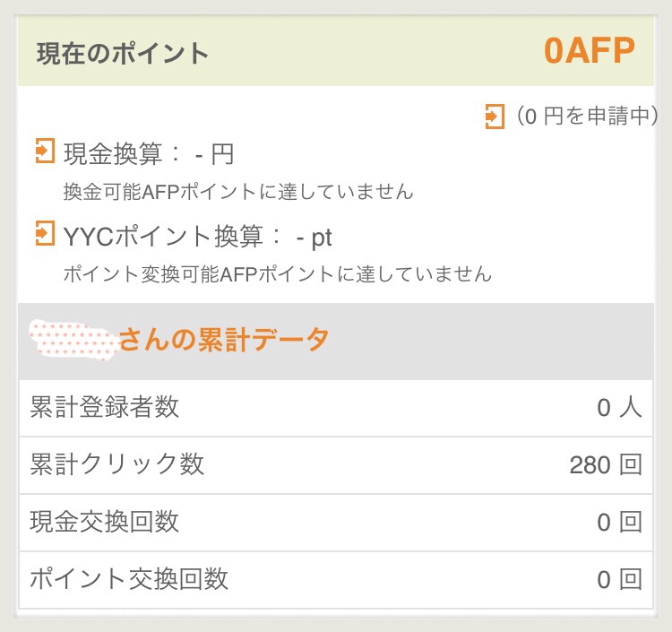This screenshot has height=632, width=672.
Task: Click the 0 人 registered users value
Action: pyautogui.click(x=619, y=408)
